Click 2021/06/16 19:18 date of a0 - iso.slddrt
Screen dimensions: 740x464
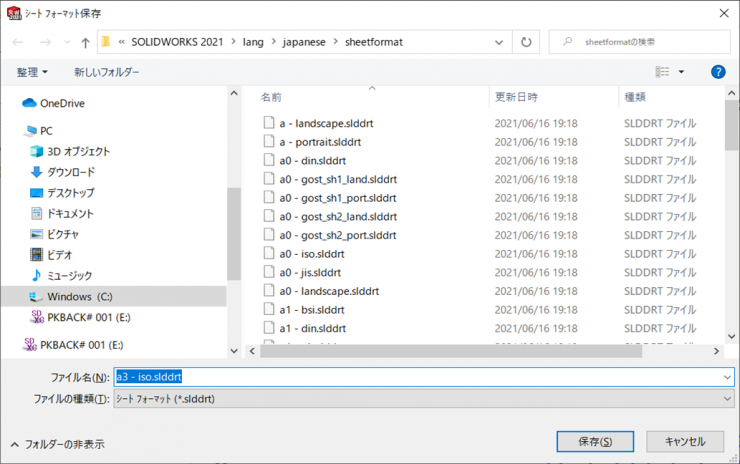[536, 254]
